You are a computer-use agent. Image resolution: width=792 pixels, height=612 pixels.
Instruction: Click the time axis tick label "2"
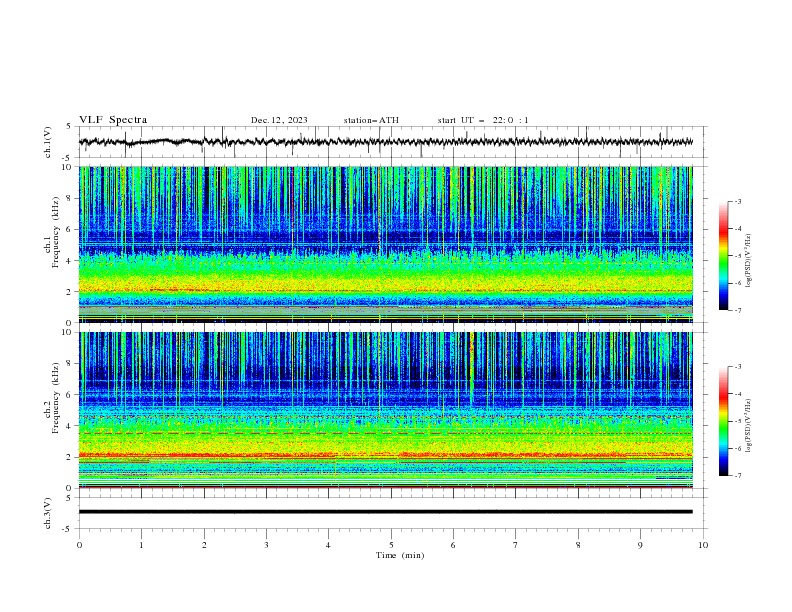click(x=204, y=545)
